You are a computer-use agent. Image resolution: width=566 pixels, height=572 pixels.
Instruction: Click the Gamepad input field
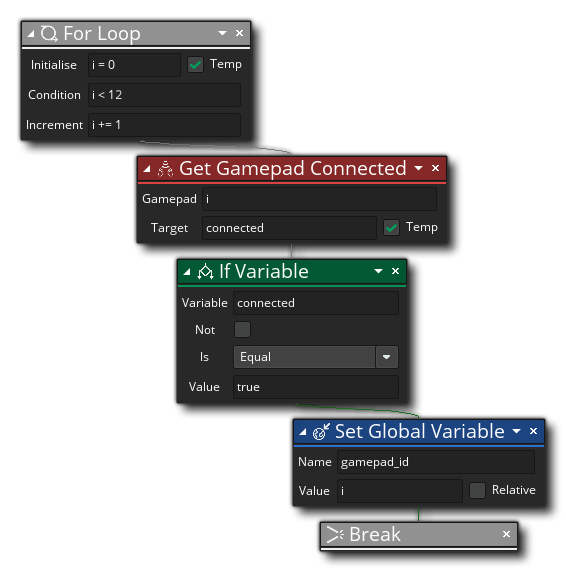[319, 199]
